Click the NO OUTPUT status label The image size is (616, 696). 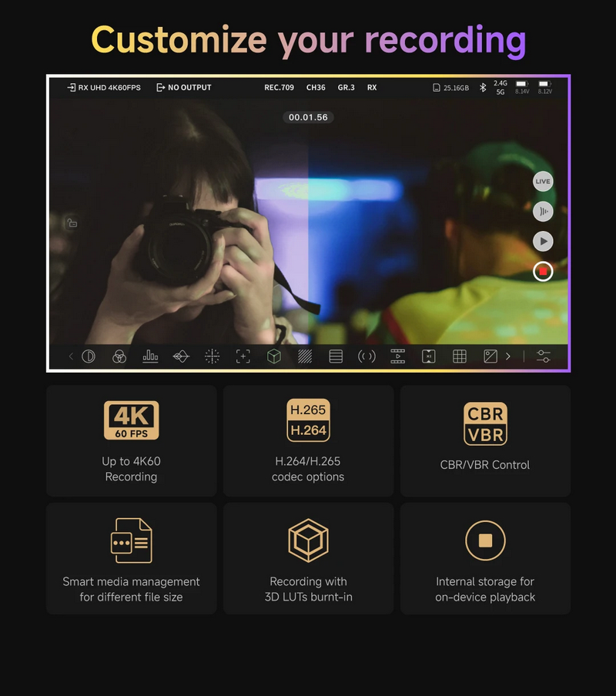click(184, 88)
